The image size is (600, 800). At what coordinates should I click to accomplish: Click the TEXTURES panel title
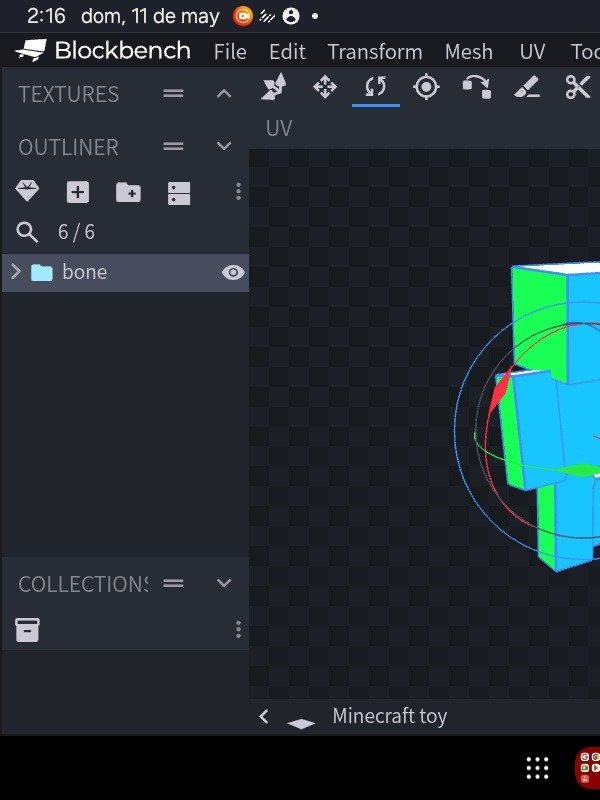coord(69,94)
